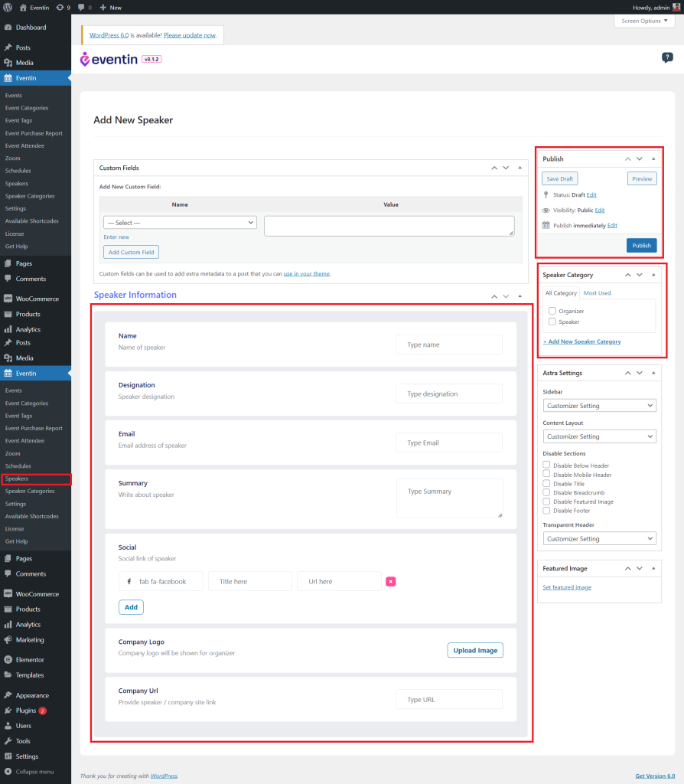The image size is (684, 784).
Task: Open the WordPress logo menu
Action: (x=8, y=8)
